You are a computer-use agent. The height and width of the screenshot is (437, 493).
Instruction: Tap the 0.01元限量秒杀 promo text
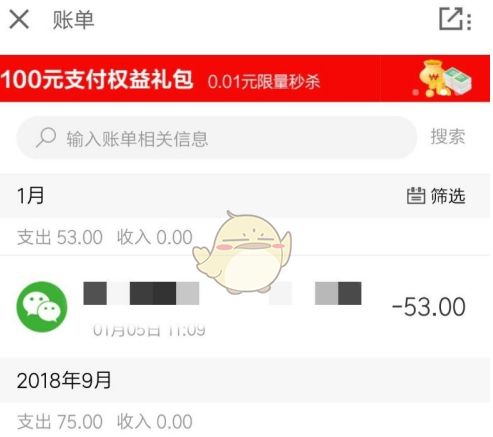(x=264, y=82)
